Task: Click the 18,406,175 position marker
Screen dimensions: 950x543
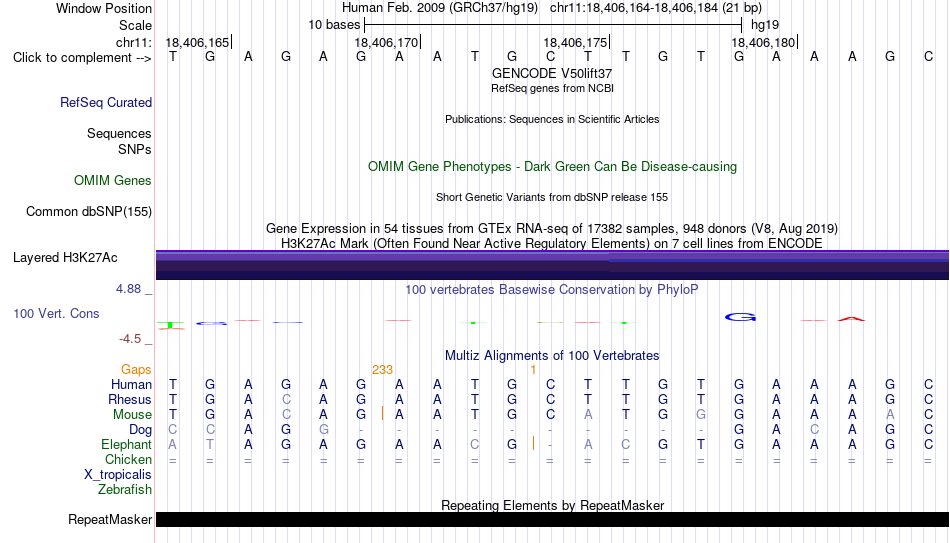Action: click(576, 42)
